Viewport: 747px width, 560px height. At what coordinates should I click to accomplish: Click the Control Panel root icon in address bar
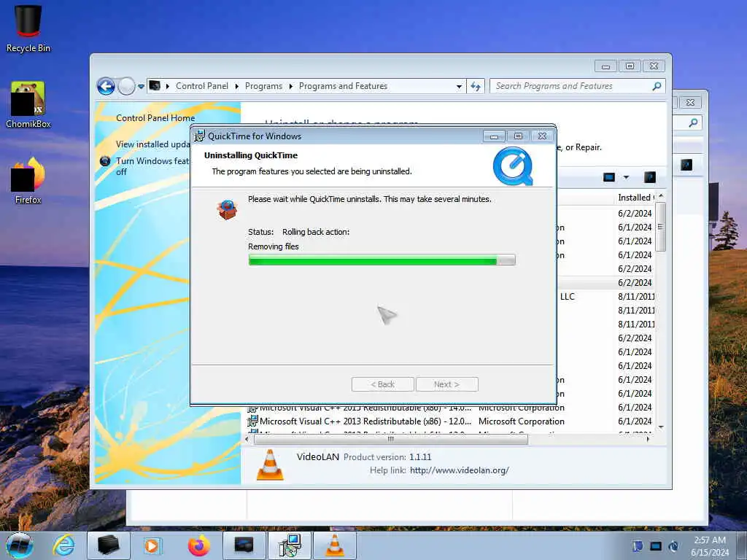155,86
